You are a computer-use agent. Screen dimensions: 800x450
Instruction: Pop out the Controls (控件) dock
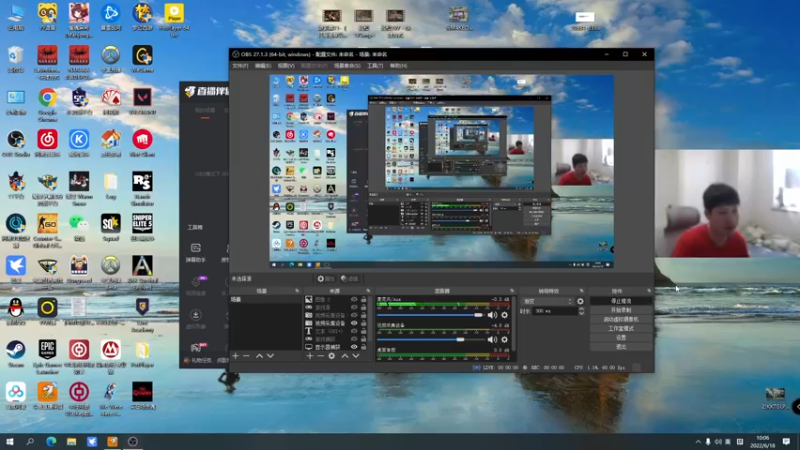(649, 291)
